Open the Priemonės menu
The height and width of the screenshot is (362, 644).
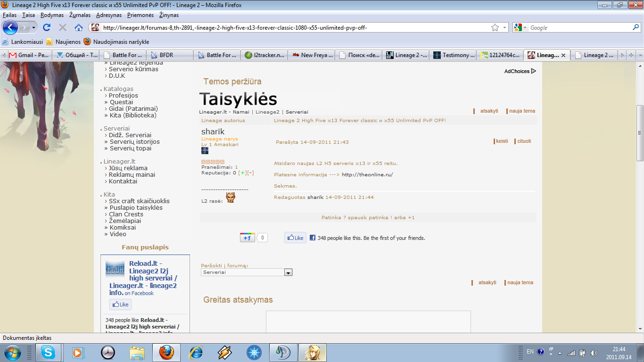click(140, 15)
